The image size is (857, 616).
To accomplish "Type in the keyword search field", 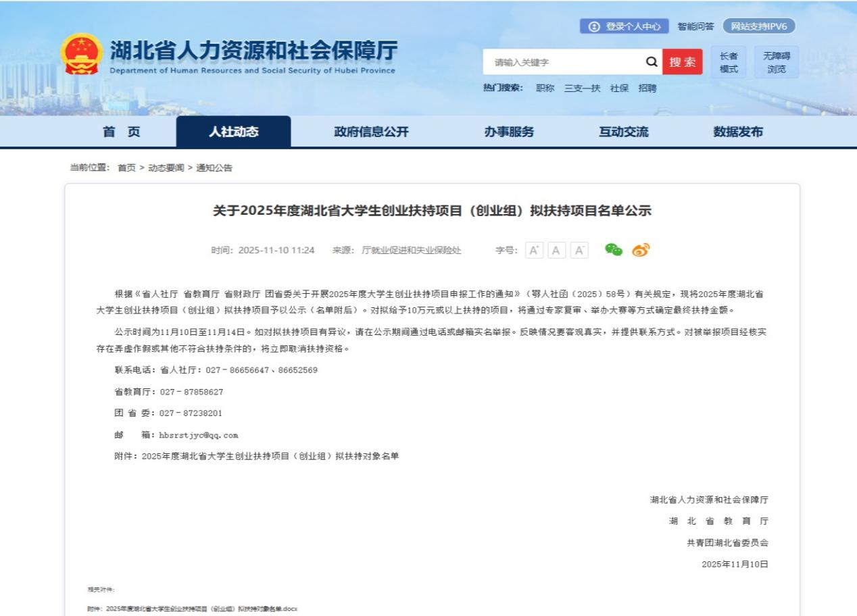I will tap(564, 62).
